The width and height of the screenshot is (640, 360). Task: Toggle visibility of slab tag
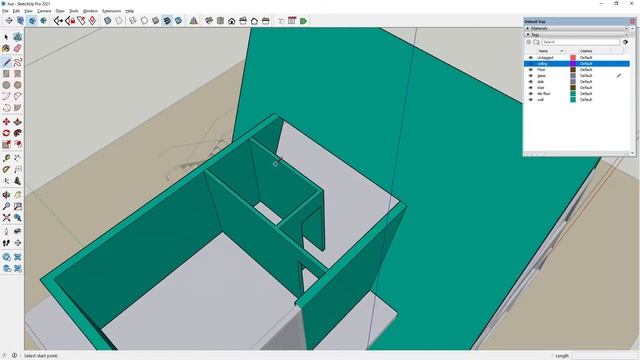pos(531,82)
